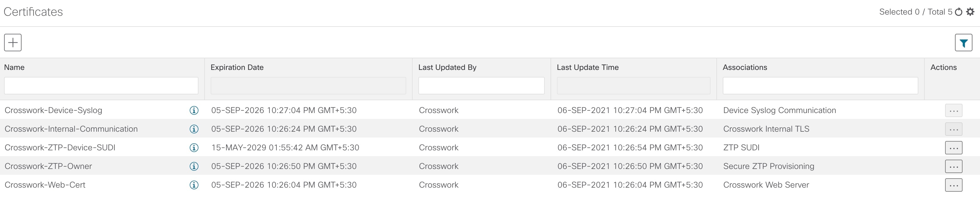Viewport: 980px width, 208px height.
Task: Sort by the Last Update Time column header
Action: tap(588, 67)
